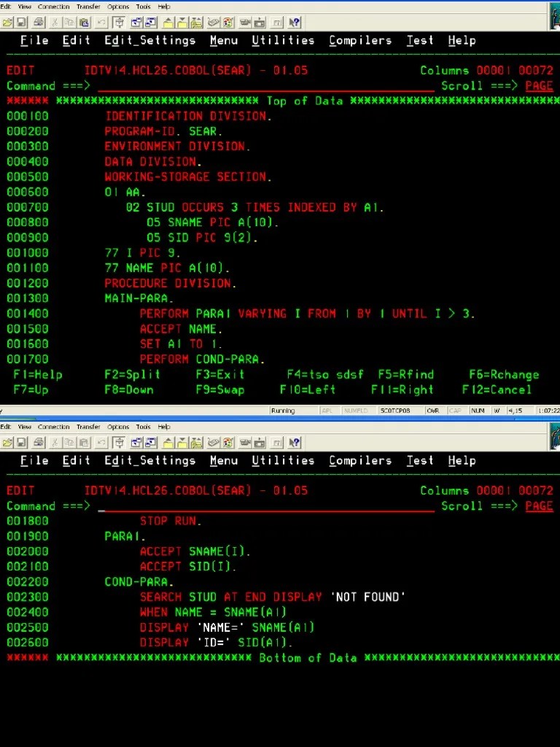Click the Cut scissors icon in upper window toolbar
560x747 pixels.
55,23
